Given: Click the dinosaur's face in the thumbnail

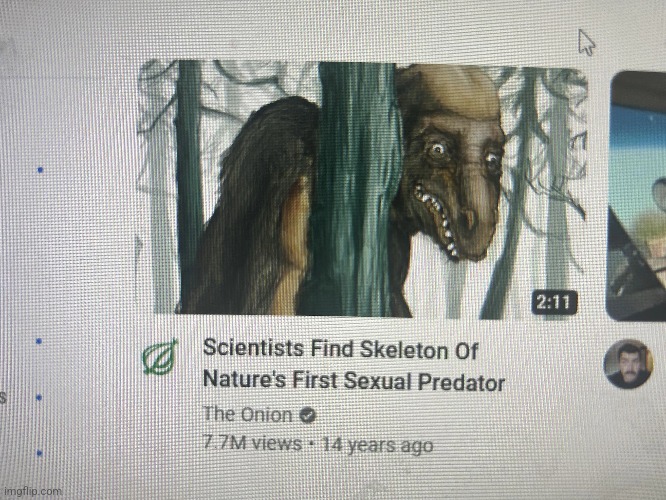Looking at the screenshot, I should (x=452, y=170).
